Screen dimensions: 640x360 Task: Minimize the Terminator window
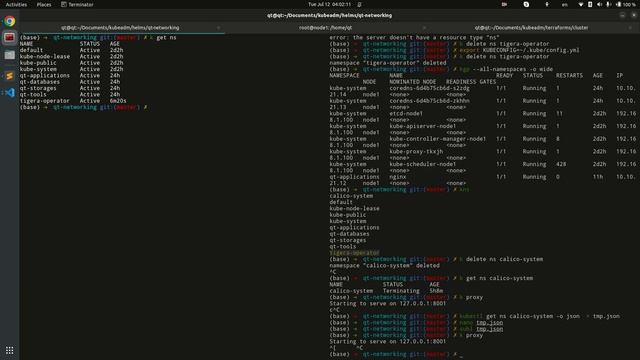[622, 16]
